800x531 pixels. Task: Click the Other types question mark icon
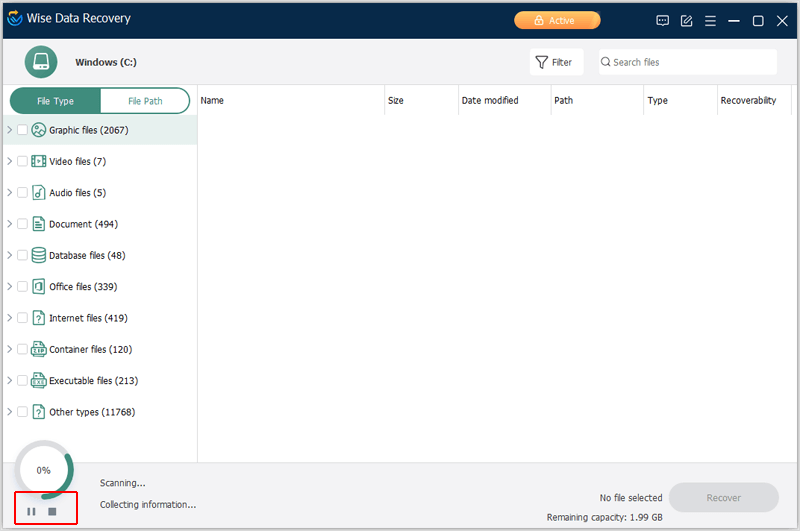click(x=39, y=412)
